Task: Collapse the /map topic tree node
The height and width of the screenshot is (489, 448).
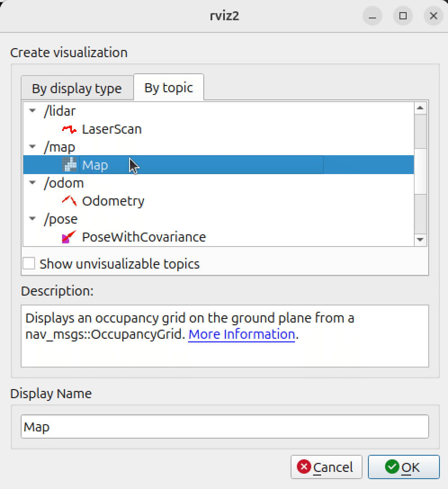Action: pos(32,147)
